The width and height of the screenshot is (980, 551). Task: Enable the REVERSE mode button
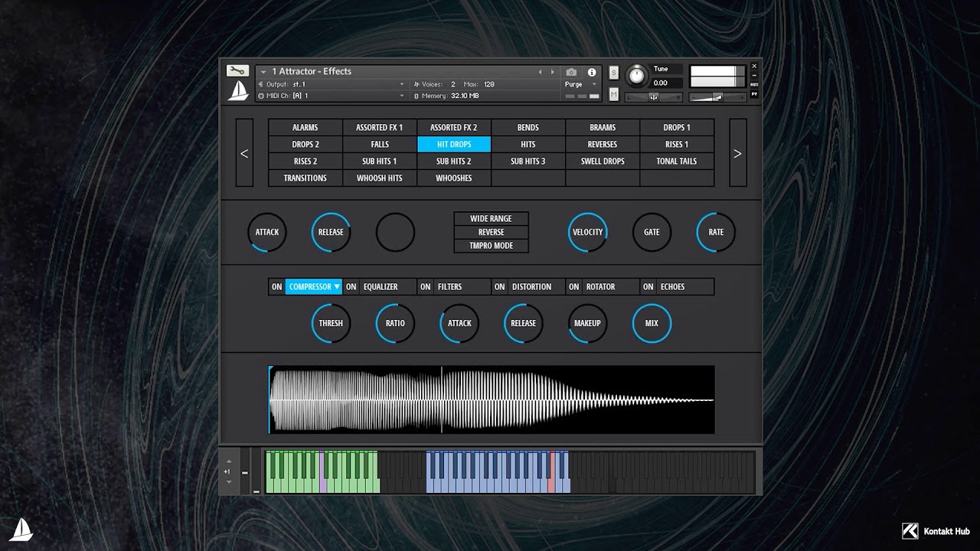click(x=491, y=232)
